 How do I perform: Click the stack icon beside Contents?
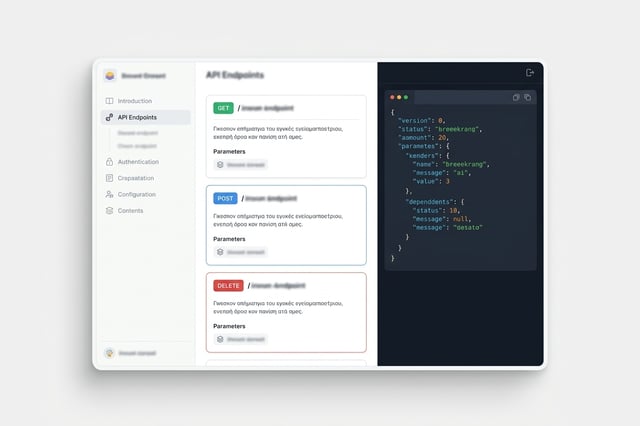109,211
